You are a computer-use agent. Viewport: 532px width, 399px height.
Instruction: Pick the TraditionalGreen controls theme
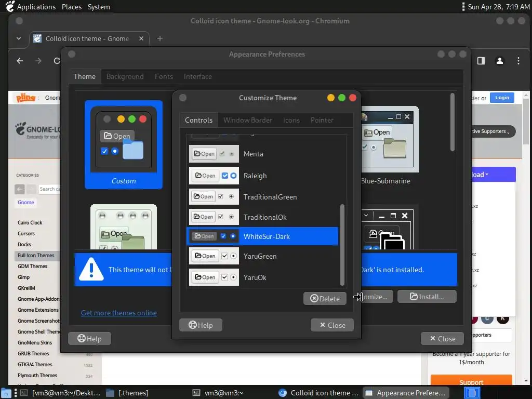pos(262,197)
